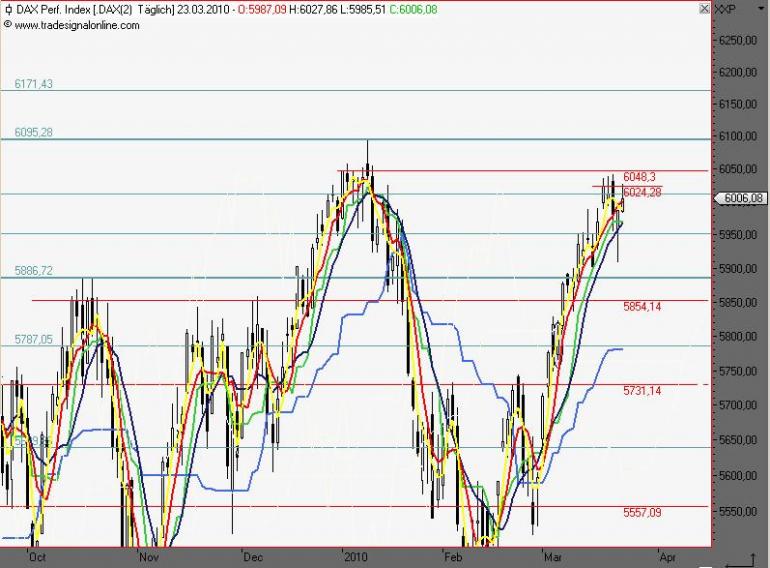Click the 5700,00 price axis tick
770x568 pixels.
[738, 406]
